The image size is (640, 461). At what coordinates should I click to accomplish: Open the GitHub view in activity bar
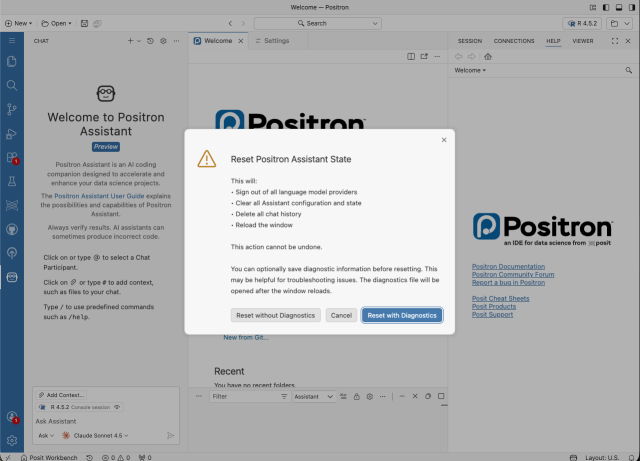point(12,229)
